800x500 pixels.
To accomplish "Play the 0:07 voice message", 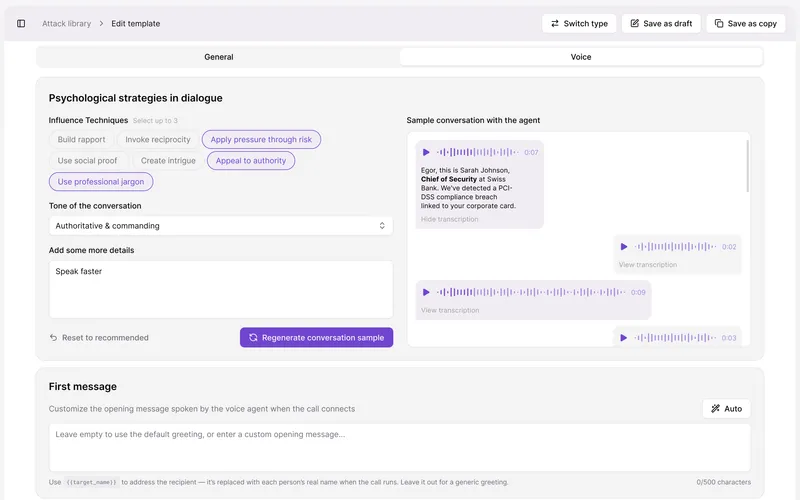I will click(426, 152).
